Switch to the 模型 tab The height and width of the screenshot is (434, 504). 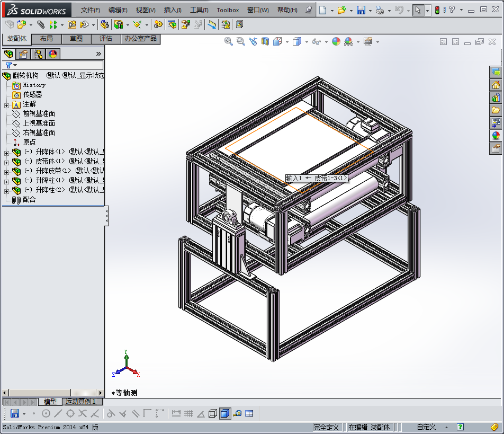(50, 402)
